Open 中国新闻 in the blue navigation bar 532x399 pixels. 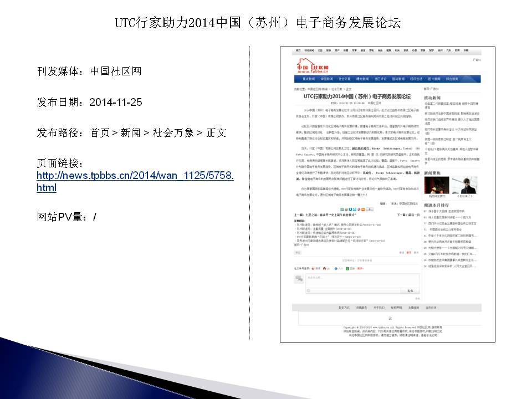pyautogui.click(x=327, y=79)
